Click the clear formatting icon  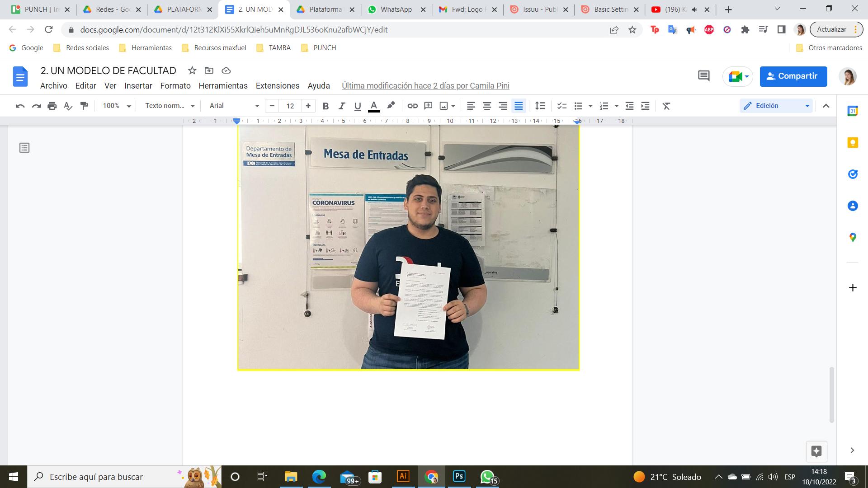666,106
